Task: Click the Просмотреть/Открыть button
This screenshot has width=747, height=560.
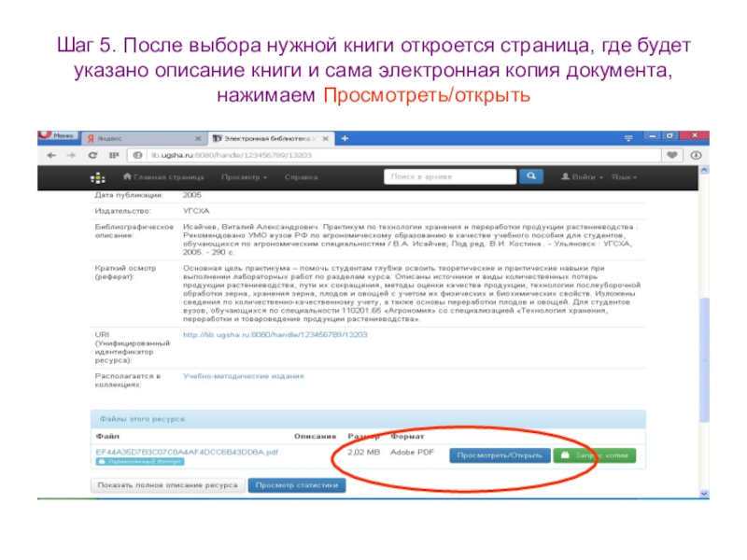Action: coord(500,455)
